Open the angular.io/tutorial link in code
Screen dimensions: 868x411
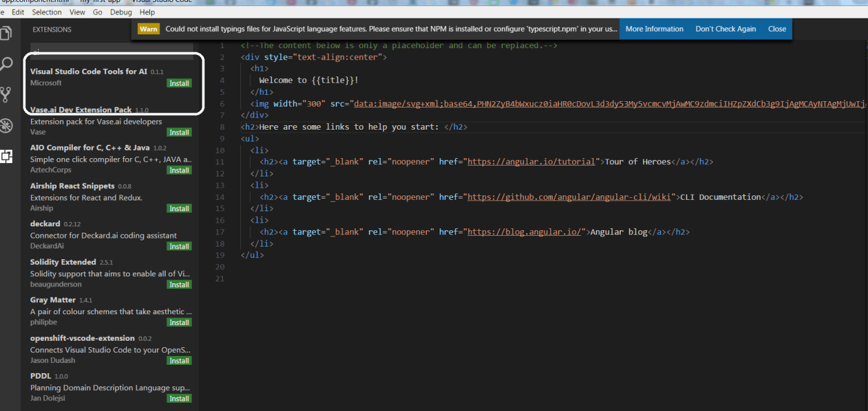tap(532, 162)
